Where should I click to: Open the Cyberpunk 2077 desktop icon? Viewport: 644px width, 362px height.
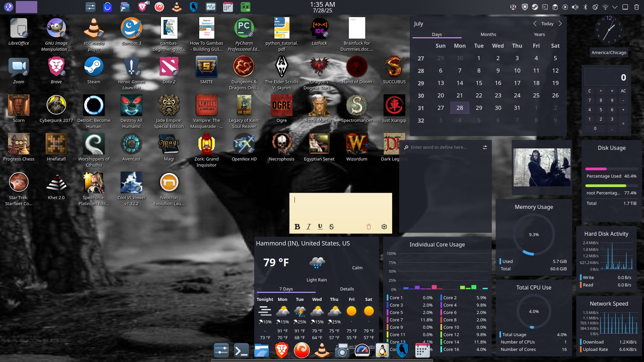tap(56, 105)
